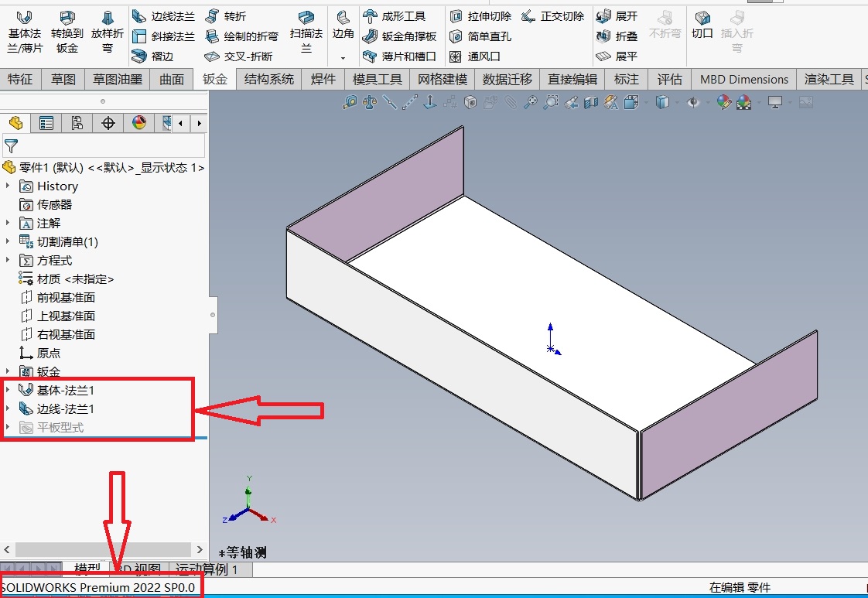
Task: Expand the 方程式 equations node
Action: (7, 260)
